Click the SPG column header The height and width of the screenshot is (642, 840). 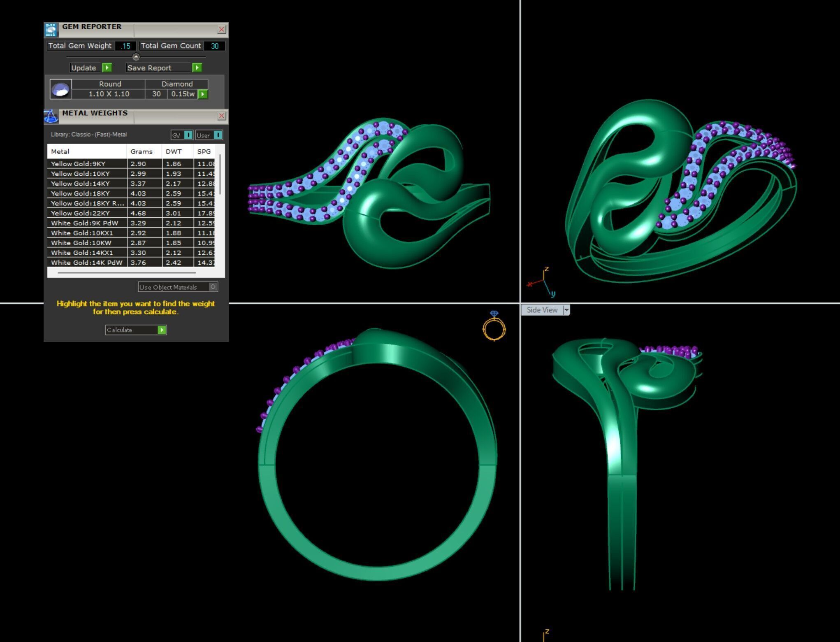click(204, 151)
